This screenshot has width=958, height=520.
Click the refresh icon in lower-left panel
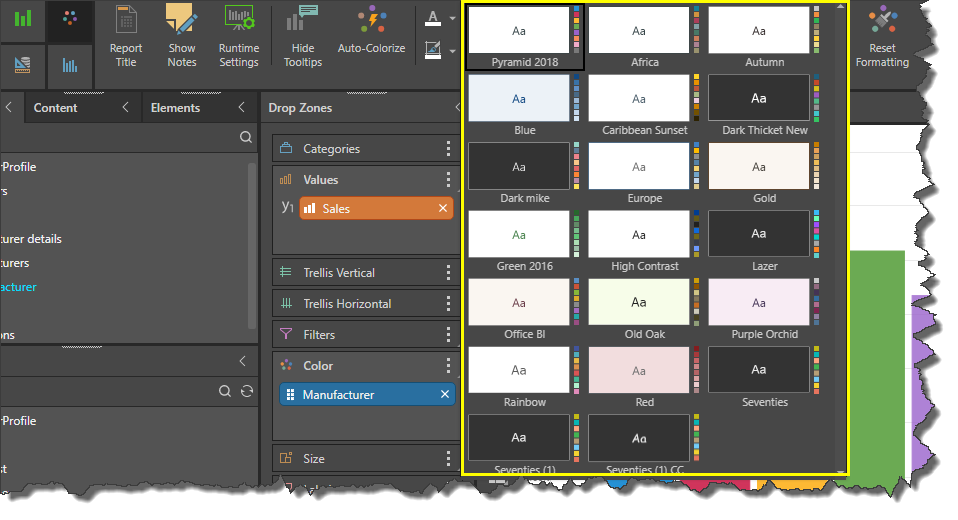(x=247, y=391)
